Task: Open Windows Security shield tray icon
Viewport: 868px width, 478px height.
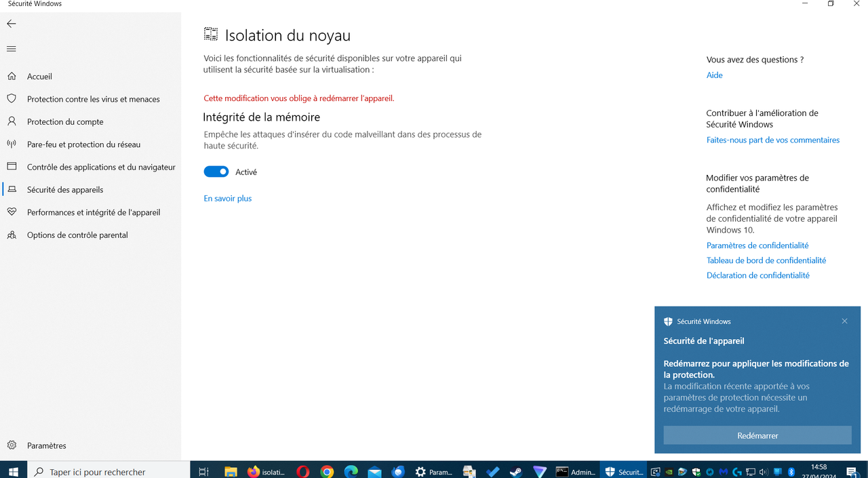Action: pos(696,472)
